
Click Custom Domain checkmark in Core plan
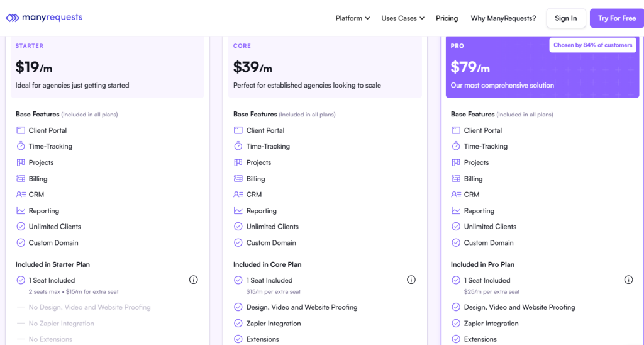[x=238, y=243]
